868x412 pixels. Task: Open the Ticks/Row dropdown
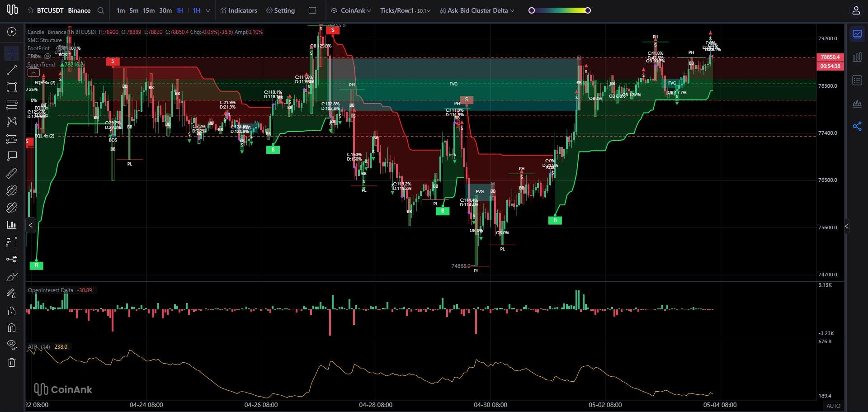pyautogui.click(x=405, y=10)
